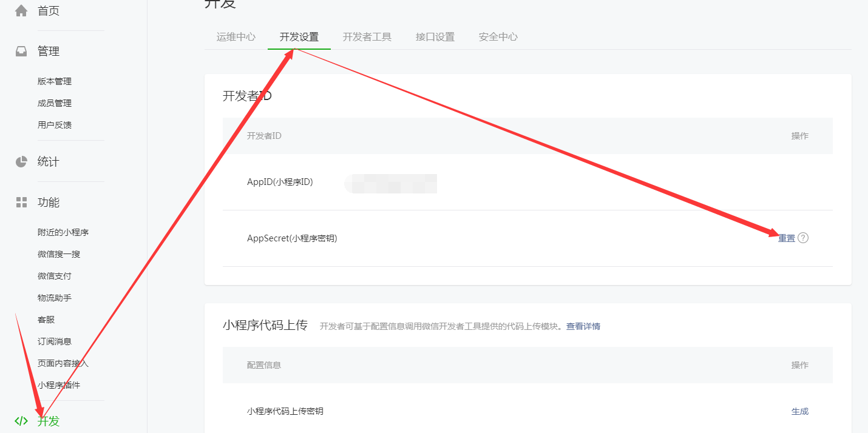Click the 配置信息 column header
The height and width of the screenshot is (433, 868).
pos(264,365)
